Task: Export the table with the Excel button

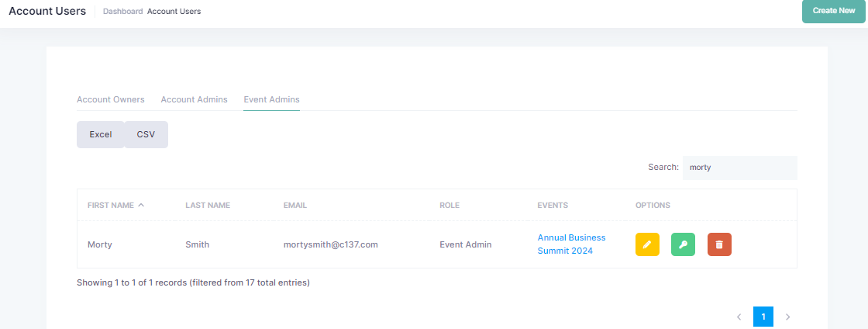Action: click(101, 134)
